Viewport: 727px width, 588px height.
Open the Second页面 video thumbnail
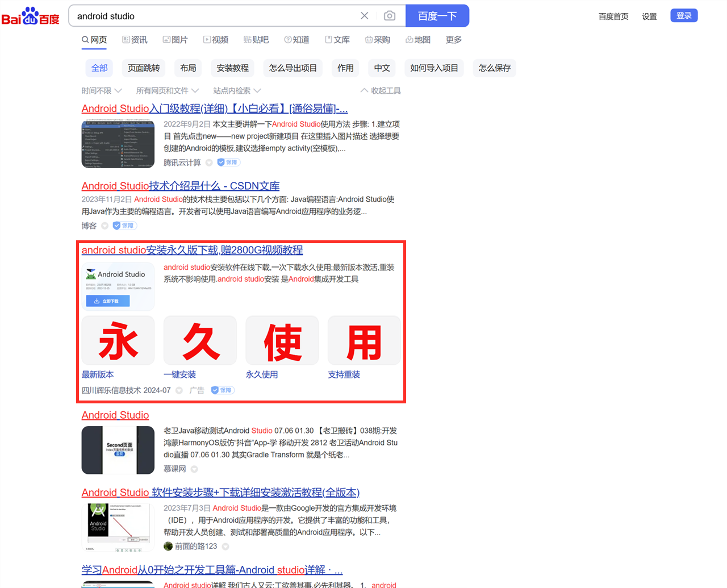[x=118, y=450]
